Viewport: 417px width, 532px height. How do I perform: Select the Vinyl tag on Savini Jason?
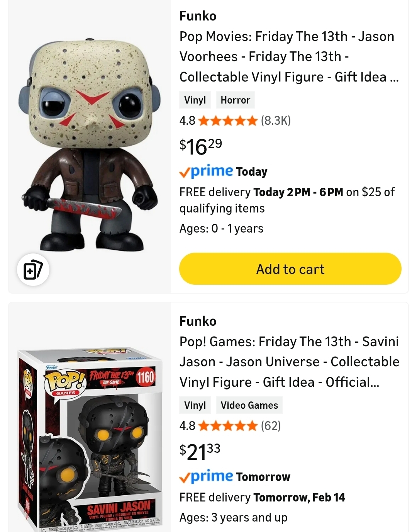click(195, 405)
